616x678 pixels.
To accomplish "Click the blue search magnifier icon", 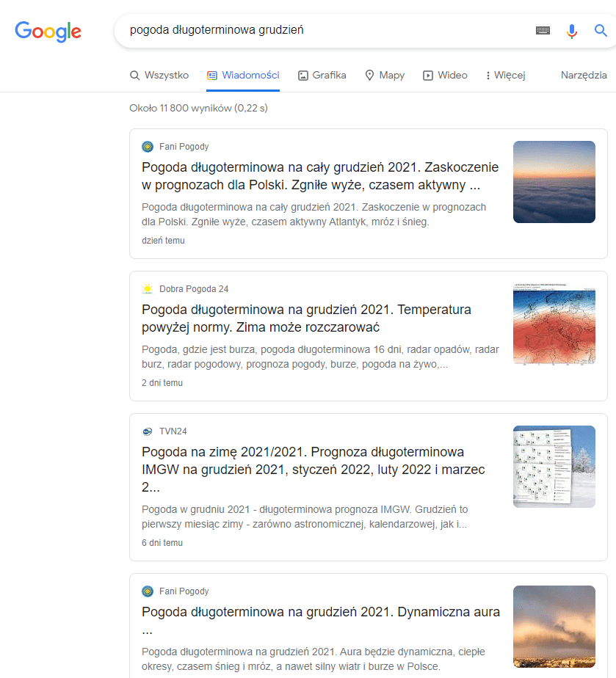I will [601, 31].
